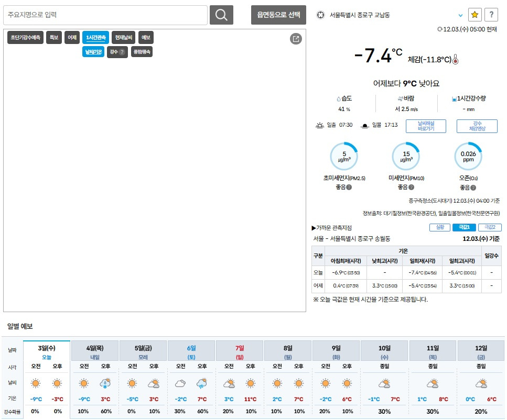The height and width of the screenshot is (420, 507).
Task: Switch to 극값1 view
Action: (x=464, y=227)
